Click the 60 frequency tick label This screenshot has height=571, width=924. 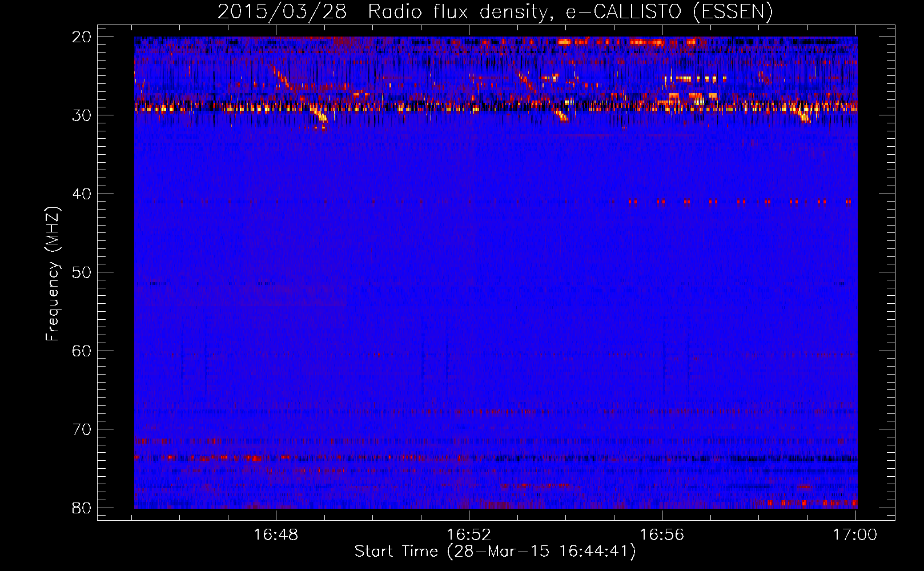(82, 351)
